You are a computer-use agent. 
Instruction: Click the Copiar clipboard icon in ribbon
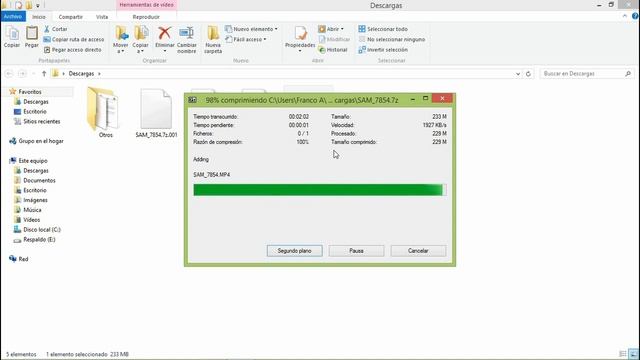[x=12, y=37]
